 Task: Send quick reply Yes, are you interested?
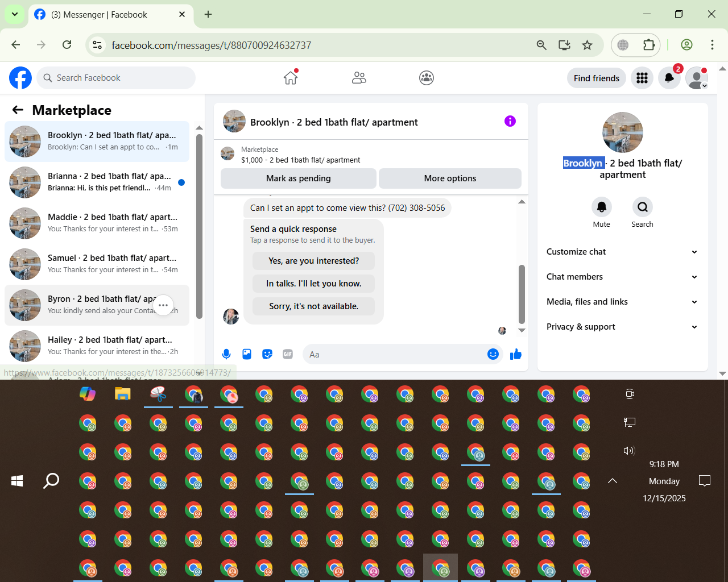click(314, 261)
